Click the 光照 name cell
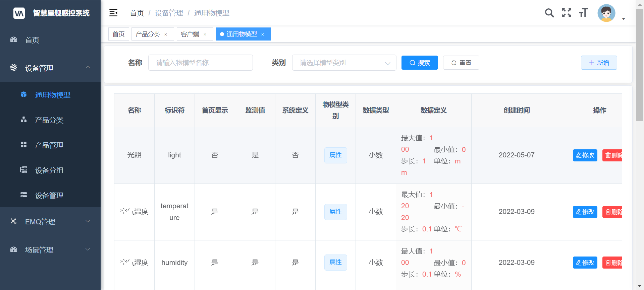 (134, 155)
